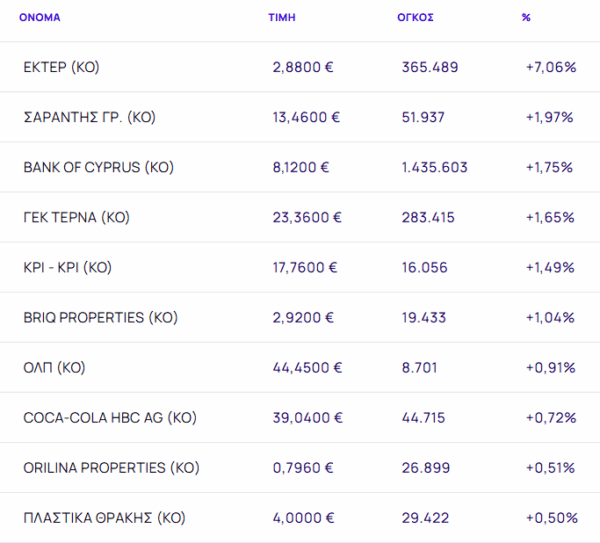Image resolution: width=600 pixels, height=543 pixels.
Task: Select ΠΛΑΣΤΙΚΑ ΘΡΑΚΗΣ (ΚΟ) stock
Action: (104, 518)
